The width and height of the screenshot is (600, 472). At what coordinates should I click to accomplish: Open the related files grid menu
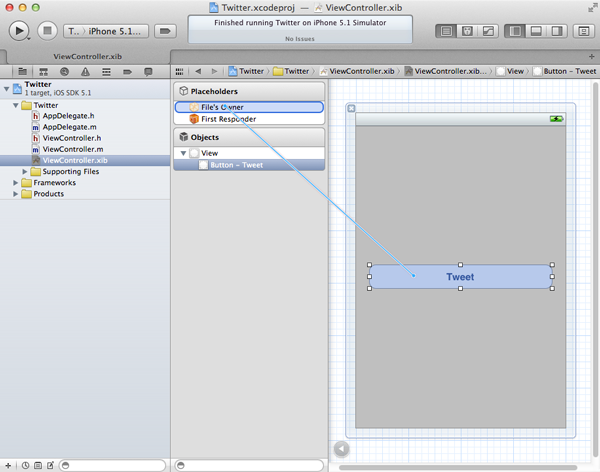coord(179,72)
